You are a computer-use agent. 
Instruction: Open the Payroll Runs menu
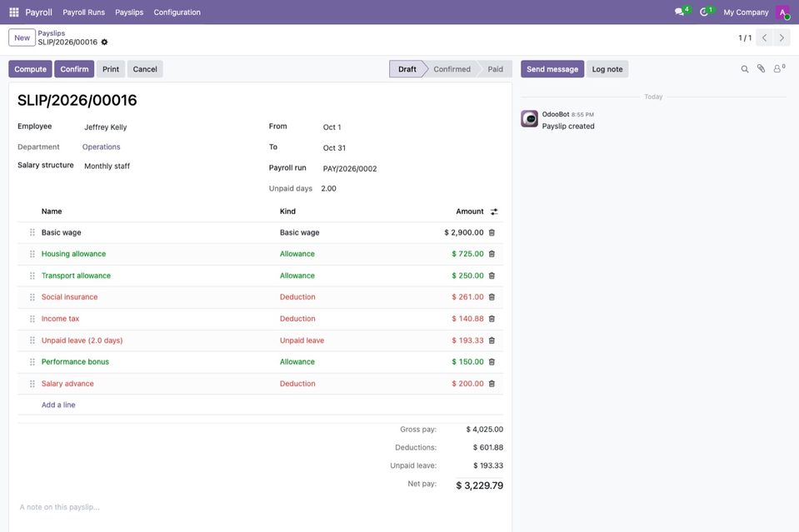tap(83, 12)
